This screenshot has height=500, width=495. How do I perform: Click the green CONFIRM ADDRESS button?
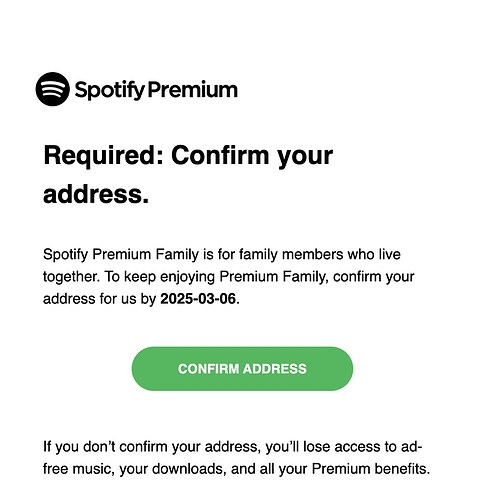[242, 369]
